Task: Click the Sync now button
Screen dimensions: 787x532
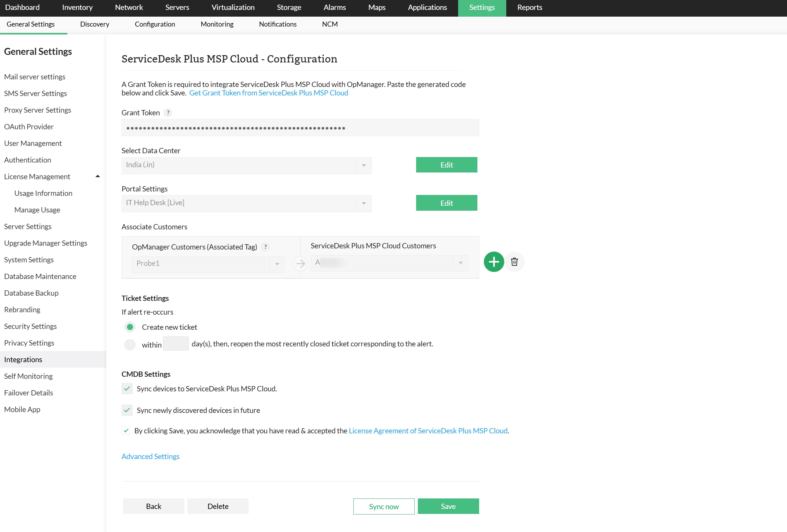Action: pyautogui.click(x=384, y=506)
